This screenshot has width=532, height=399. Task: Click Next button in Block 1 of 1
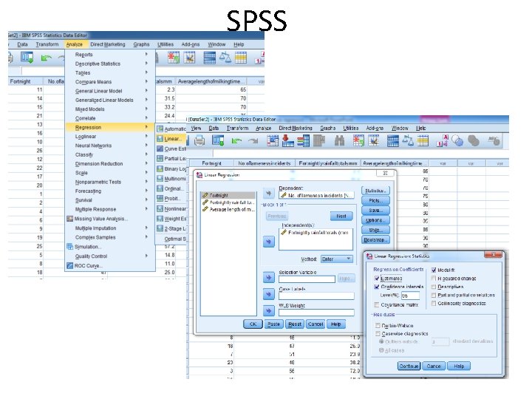coord(341,216)
